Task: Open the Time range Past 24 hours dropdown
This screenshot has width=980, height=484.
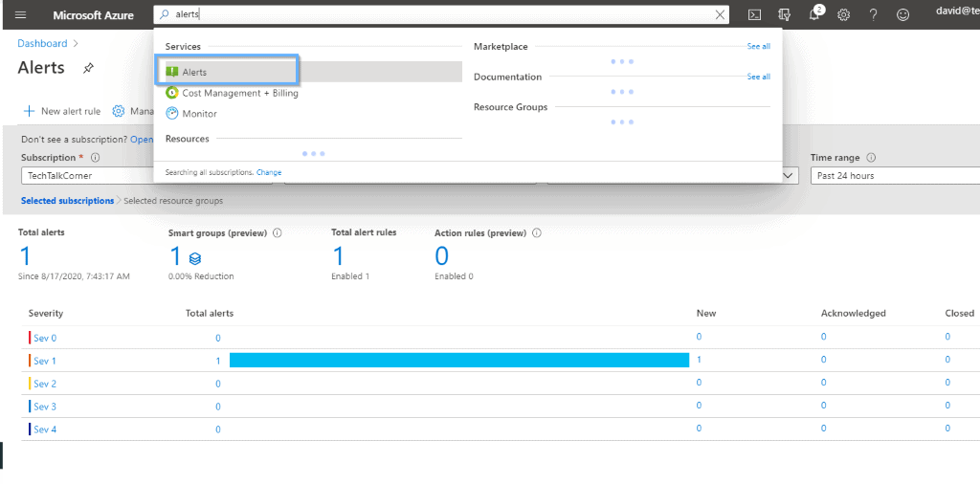Action: pos(895,175)
